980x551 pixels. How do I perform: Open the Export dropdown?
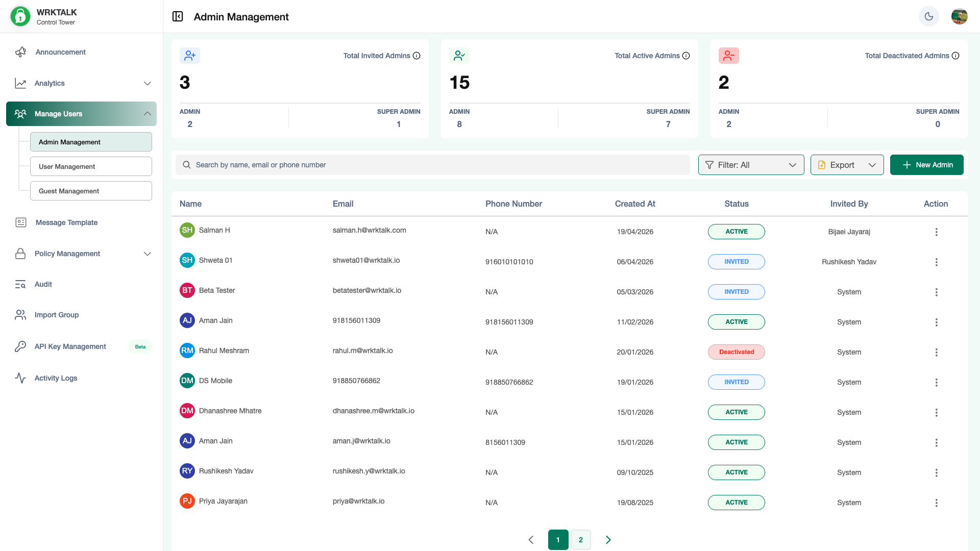847,165
